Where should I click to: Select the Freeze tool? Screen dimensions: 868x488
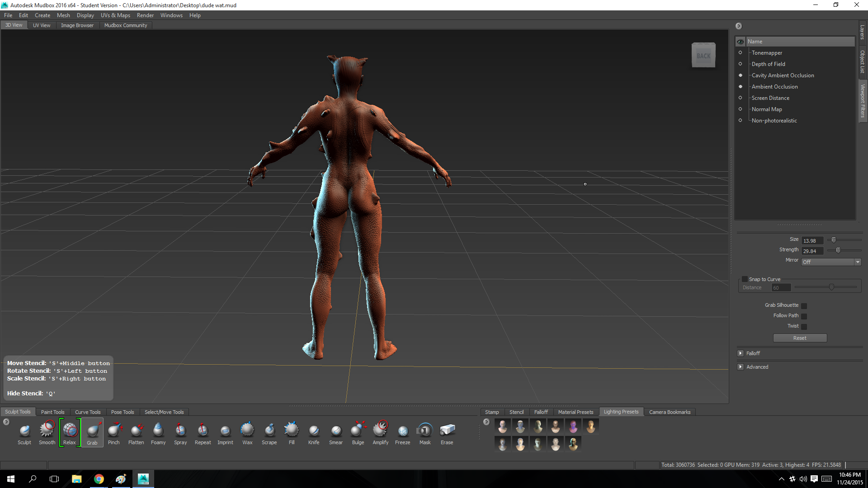[x=403, y=433]
